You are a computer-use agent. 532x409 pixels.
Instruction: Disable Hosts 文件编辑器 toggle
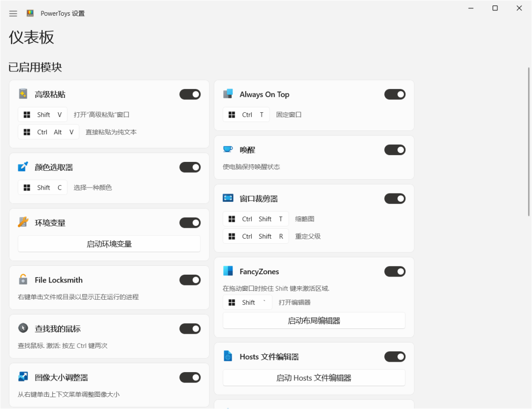pyautogui.click(x=395, y=357)
